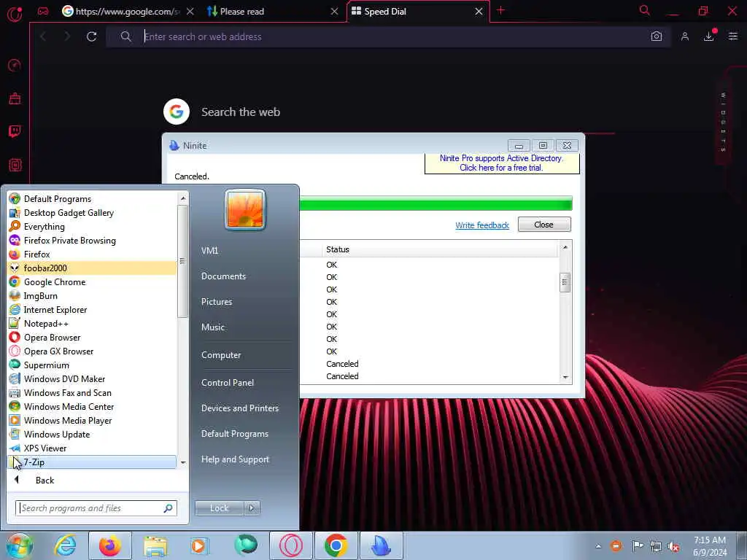The image size is (747, 560).
Task: Click the Lock button
Action: [219, 508]
